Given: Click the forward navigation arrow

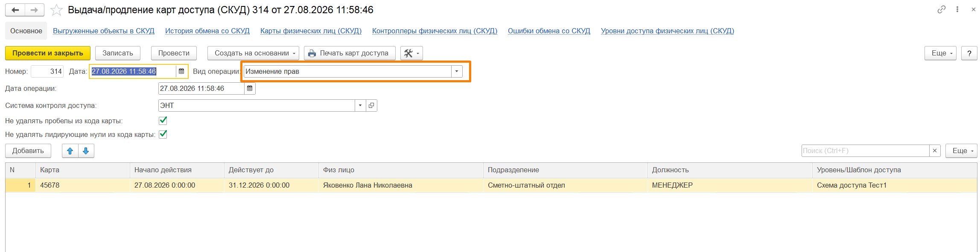Looking at the screenshot, I should (x=35, y=10).
